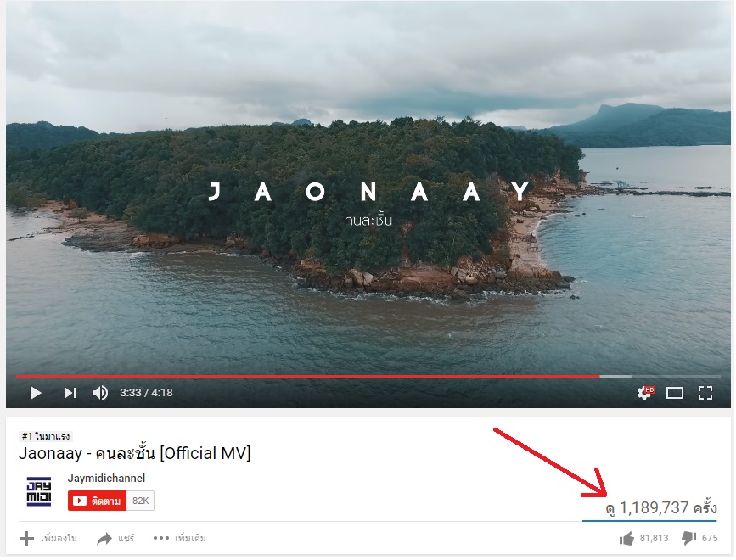Mute the video volume
Image resolution: width=736 pixels, height=560 pixels.
(x=99, y=393)
